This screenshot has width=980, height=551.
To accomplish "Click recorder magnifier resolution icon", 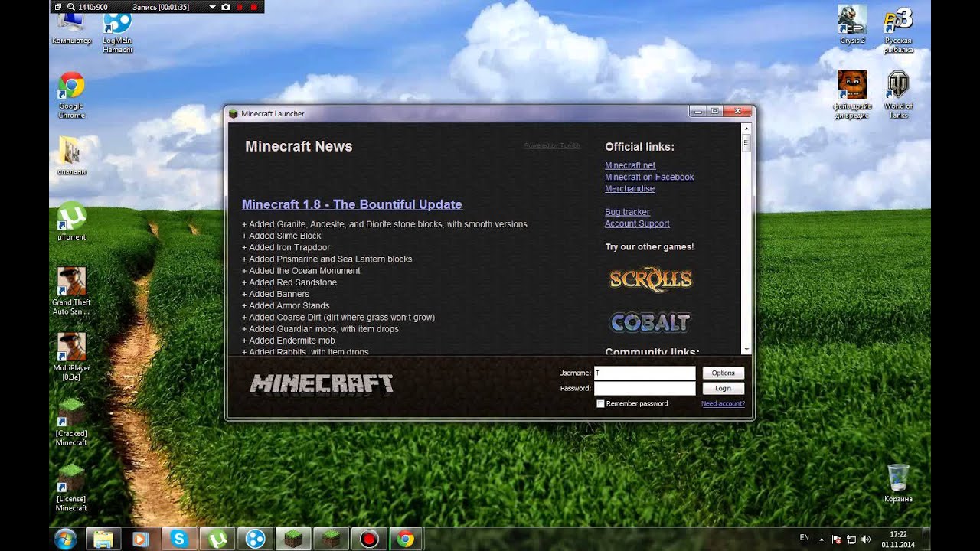I will coord(70,7).
